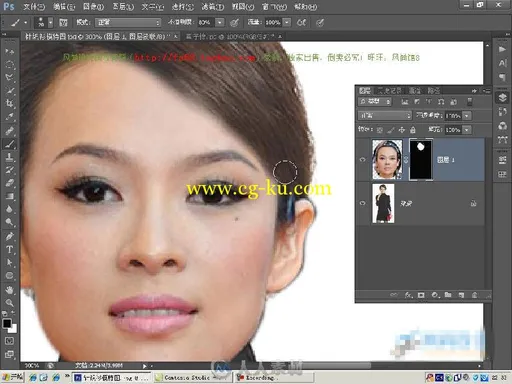Select the layer mask thumbnail of 图层 1
Image resolution: width=512 pixels, height=384 pixels.
click(421, 160)
